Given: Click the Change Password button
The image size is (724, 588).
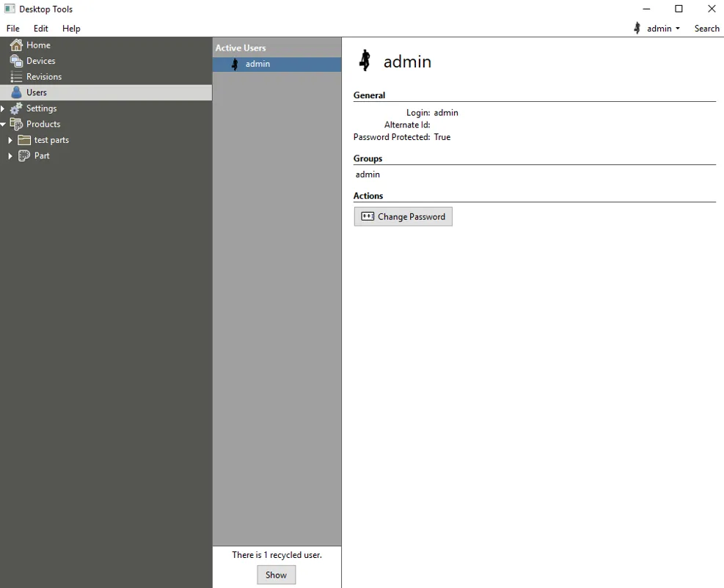Looking at the screenshot, I should (x=403, y=216).
